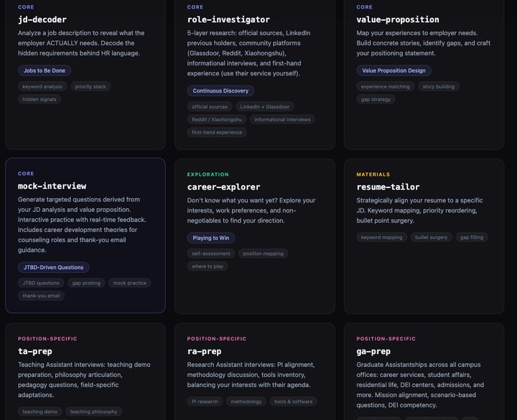The height and width of the screenshot is (420, 517).
Task: Open the resume-tailor card heading
Action: [388, 187]
